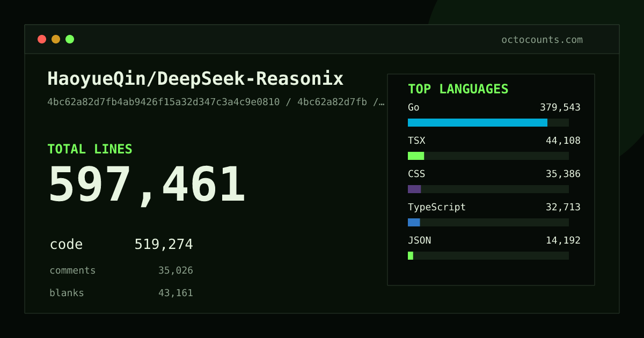644x338 pixels.
Task: Click the blanks row label
Action: [x=67, y=293]
